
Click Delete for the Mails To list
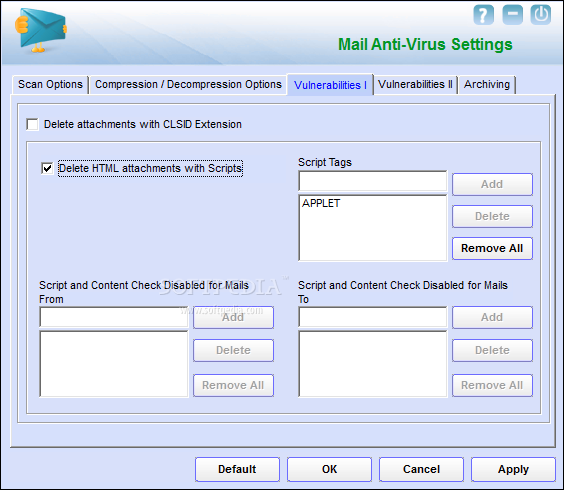pyautogui.click(x=492, y=350)
